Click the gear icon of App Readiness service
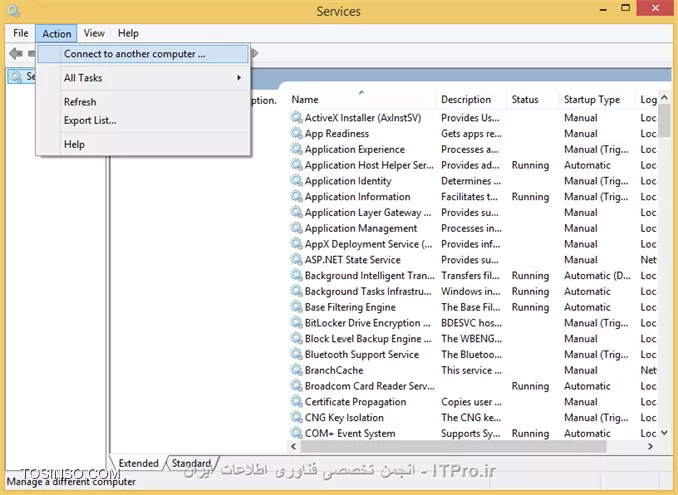The height and width of the screenshot is (495, 678). (296, 133)
